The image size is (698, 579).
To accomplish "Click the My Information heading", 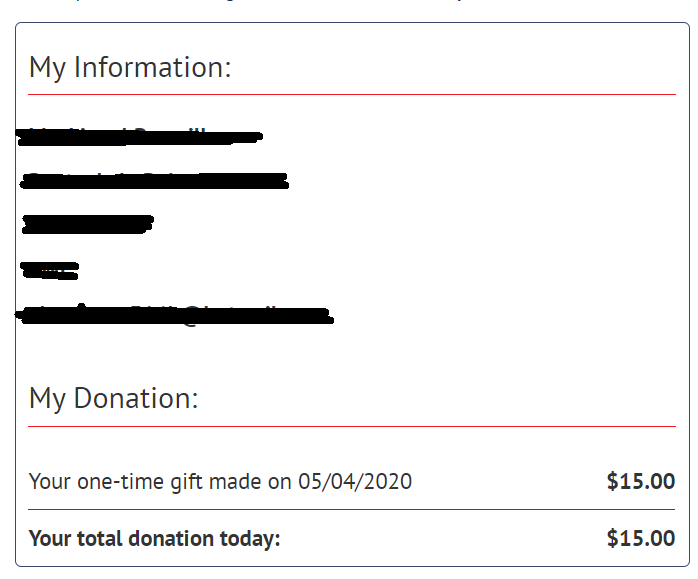I will [x=130, y=68].
